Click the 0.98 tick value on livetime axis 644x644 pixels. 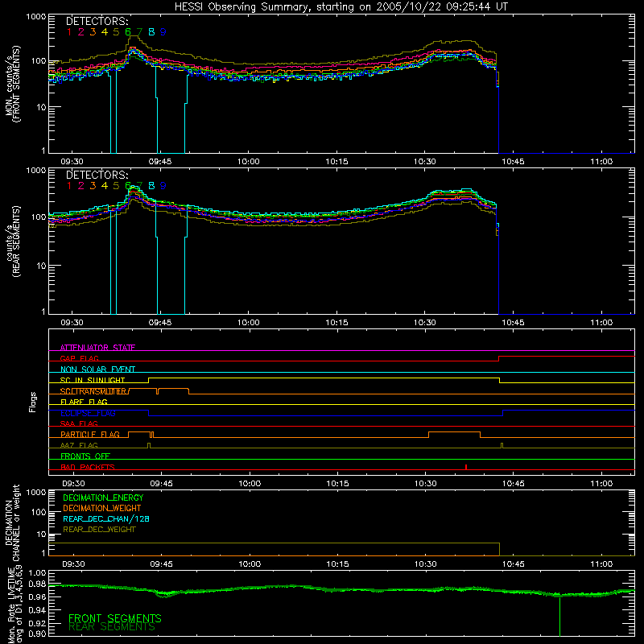click(x=37, y=584)
